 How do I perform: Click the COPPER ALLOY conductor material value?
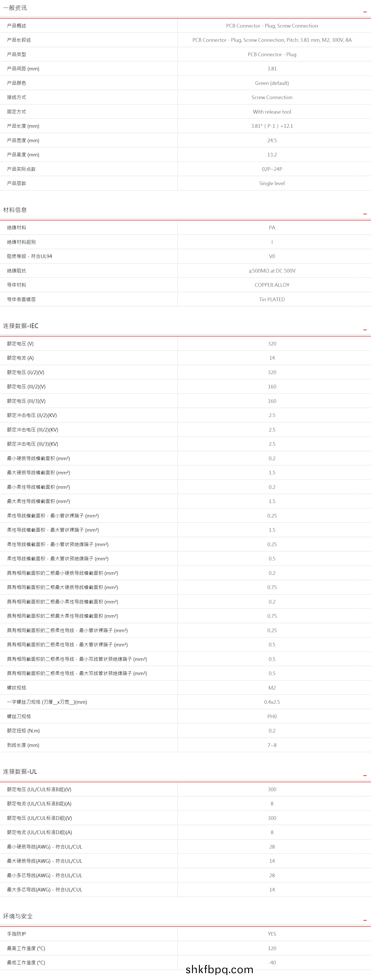pyautogui.click(x=272, y=285)
